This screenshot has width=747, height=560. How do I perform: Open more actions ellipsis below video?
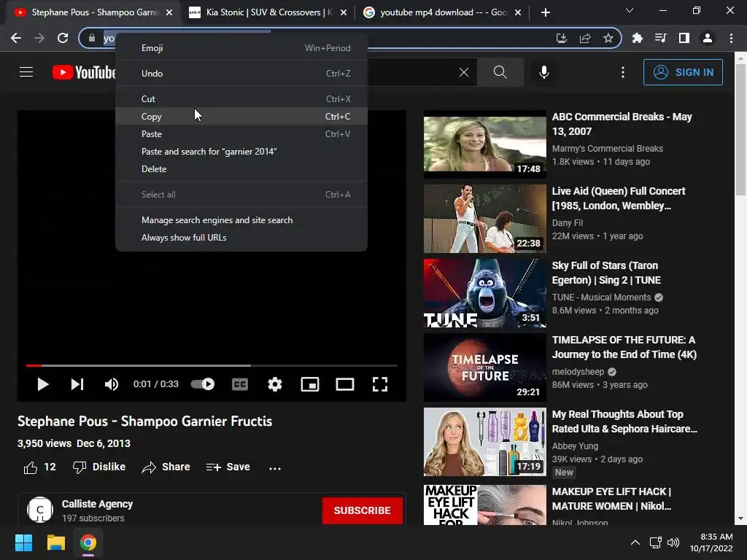275,468
